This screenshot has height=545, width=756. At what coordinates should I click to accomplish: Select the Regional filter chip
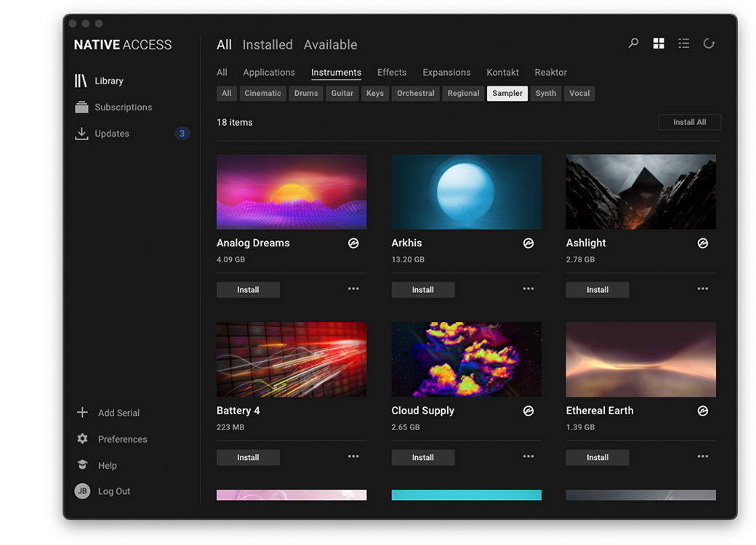(x=463, y=94)
